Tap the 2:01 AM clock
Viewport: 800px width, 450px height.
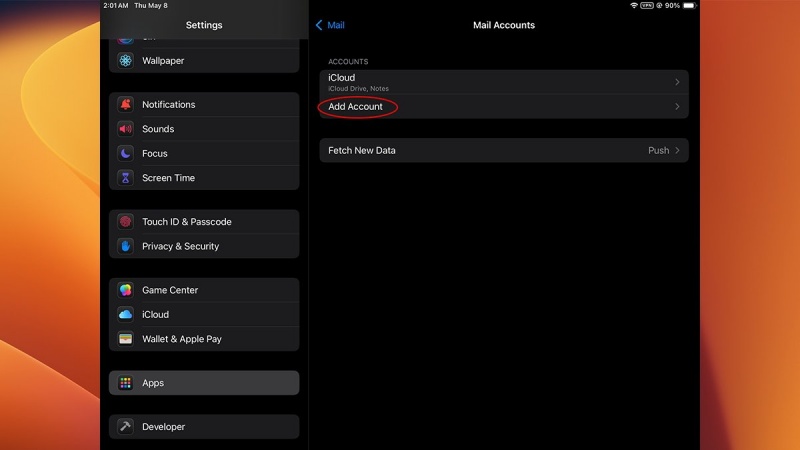click(x=116, y=6)
